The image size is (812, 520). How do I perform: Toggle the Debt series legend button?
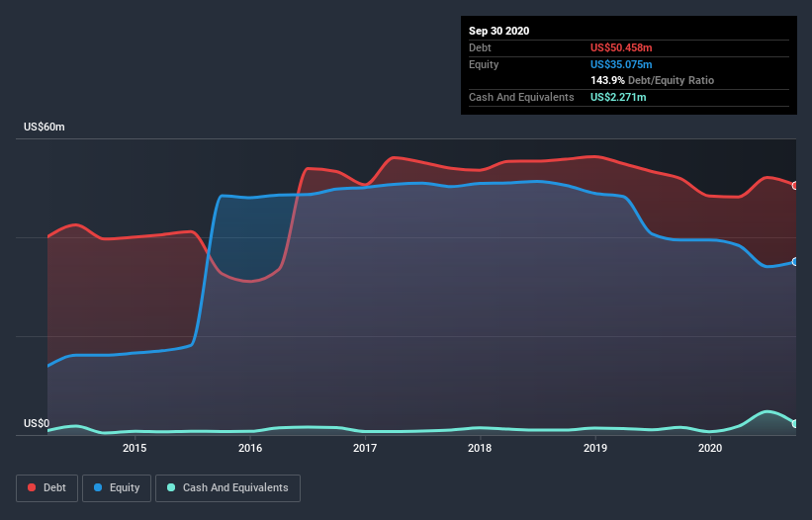pos(46,488)
